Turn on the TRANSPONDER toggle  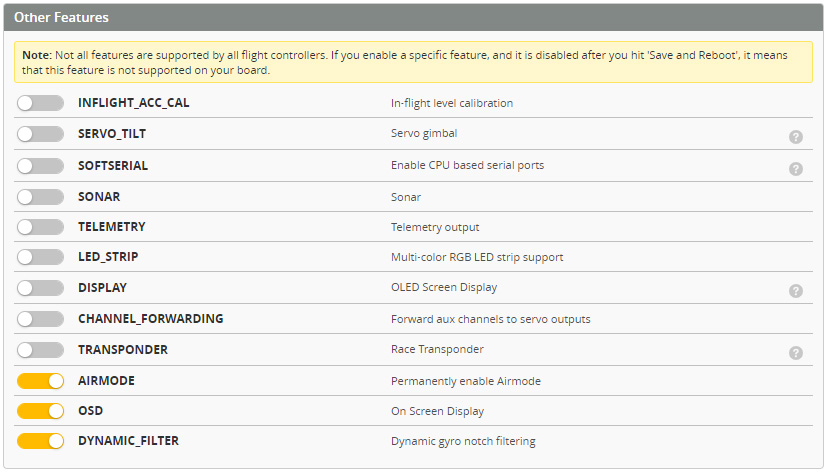tap(40, 350)
